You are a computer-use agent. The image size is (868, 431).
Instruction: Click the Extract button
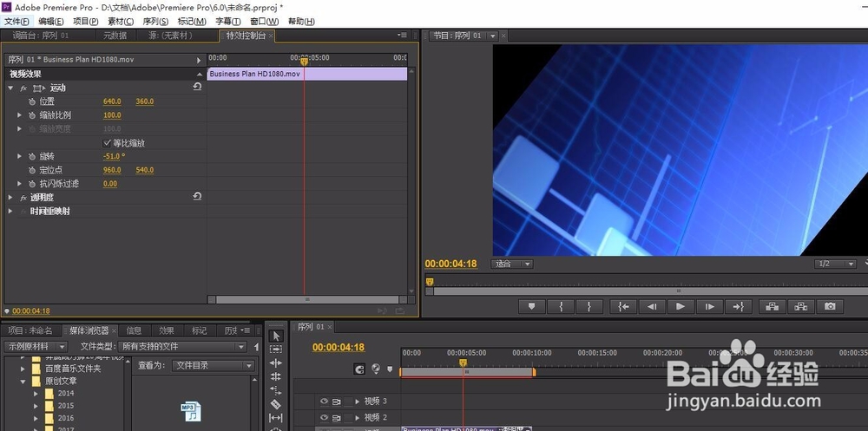(801, 306)
